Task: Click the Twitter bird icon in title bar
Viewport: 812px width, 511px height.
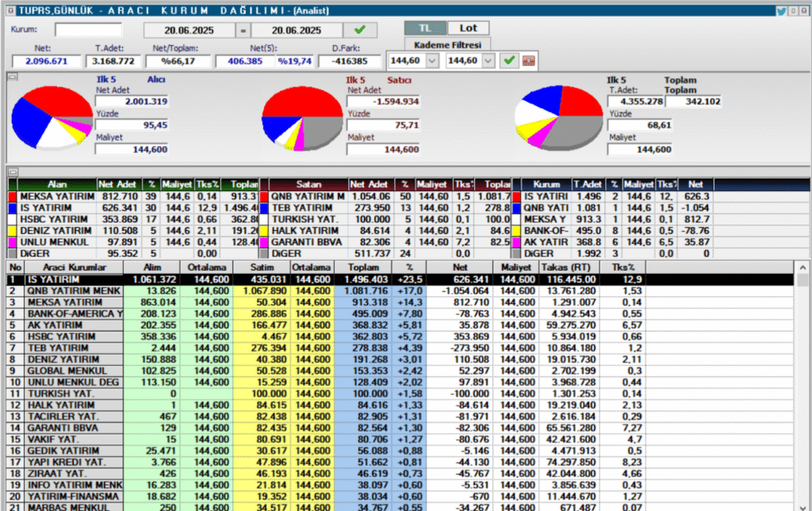Action: [781, 10]
